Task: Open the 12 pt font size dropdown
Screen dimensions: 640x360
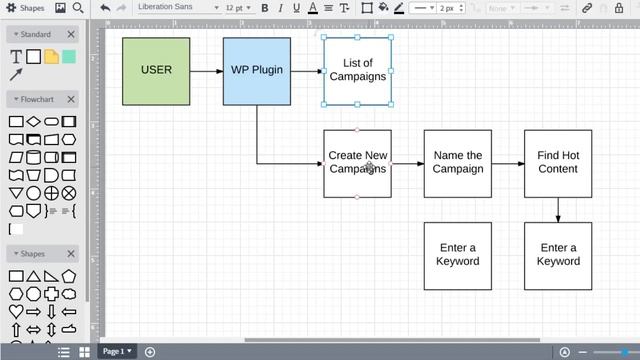Action: point(238,8)
